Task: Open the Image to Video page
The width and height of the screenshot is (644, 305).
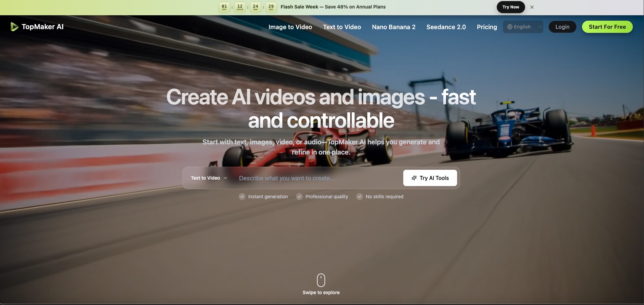Action: (x=290, y=27)
